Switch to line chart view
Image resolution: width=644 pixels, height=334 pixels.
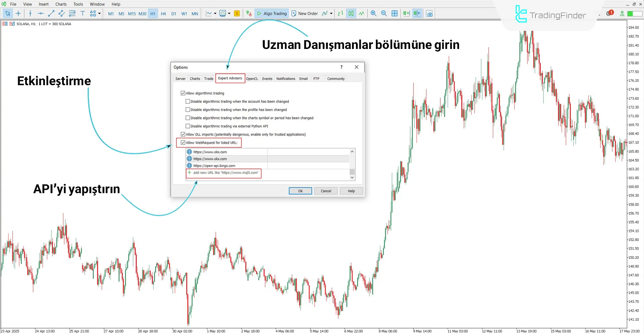(361, 13)
